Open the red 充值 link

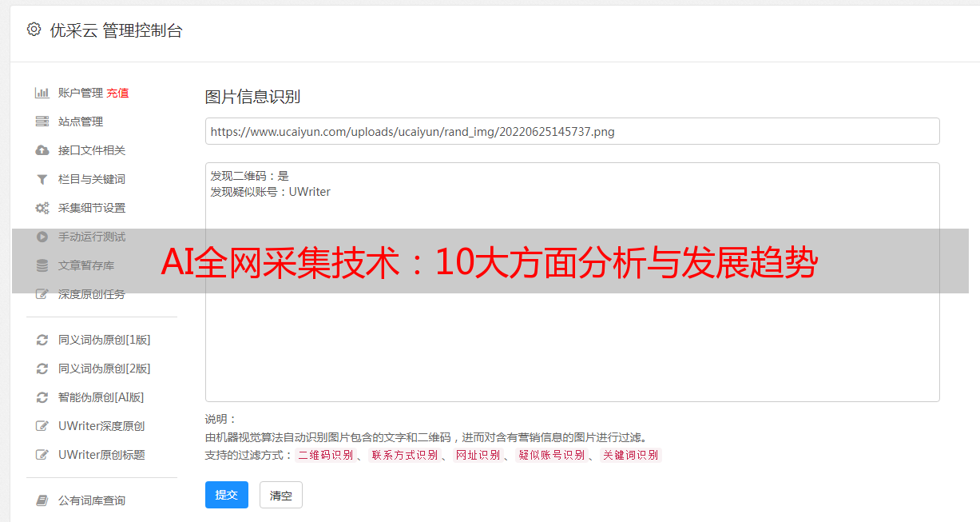[x=117, y=93]
